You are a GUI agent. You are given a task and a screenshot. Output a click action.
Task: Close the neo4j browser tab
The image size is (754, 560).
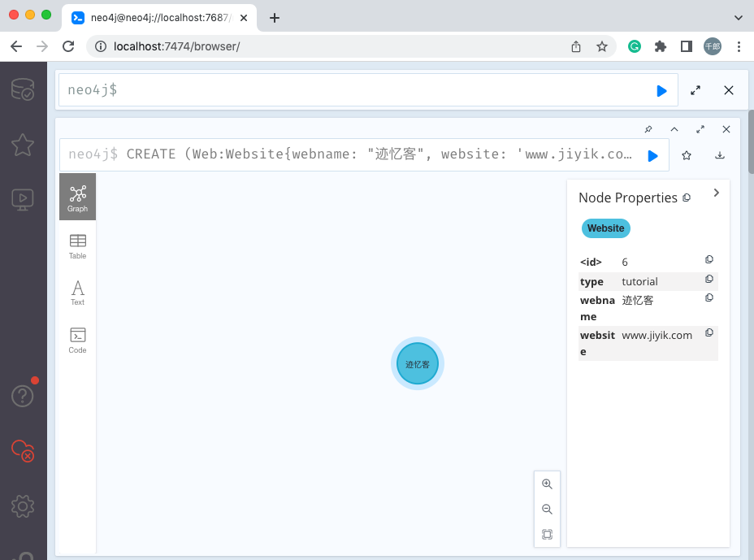244,18
